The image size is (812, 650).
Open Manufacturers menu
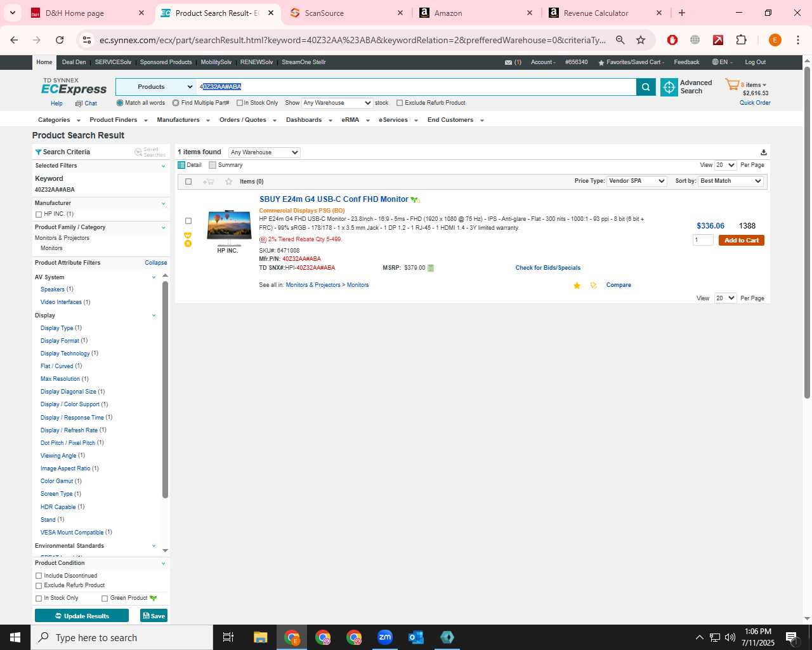click(x=183, y=120)
